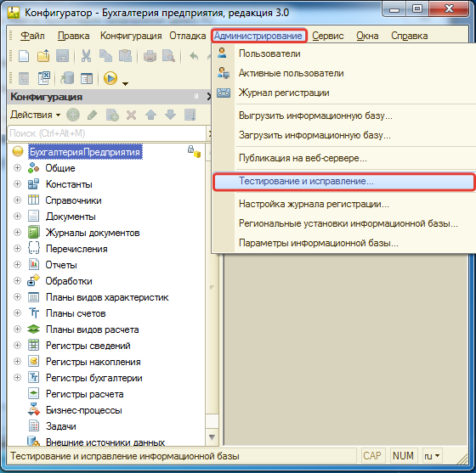Open the dropdown arrow beside the play button
Viewport: 476px width, 473px height.
coord(125,83)
